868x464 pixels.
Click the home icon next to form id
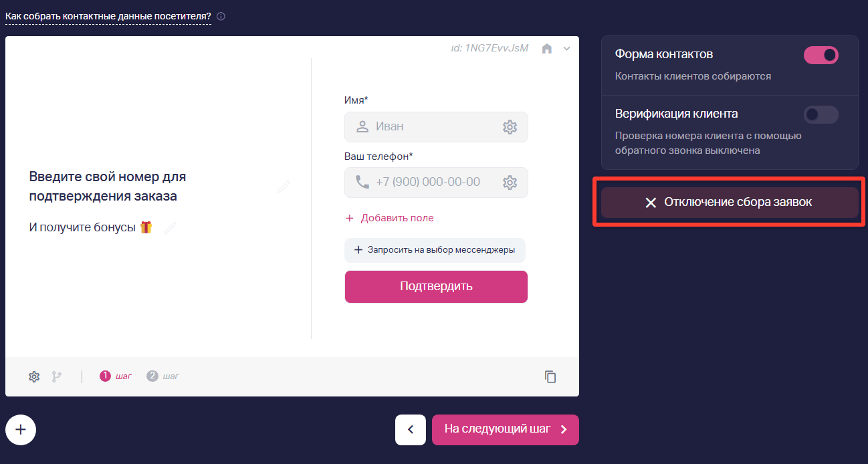547,48
